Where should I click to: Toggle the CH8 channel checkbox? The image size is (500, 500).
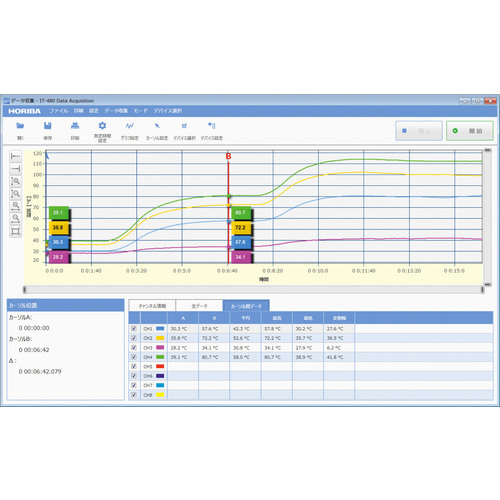(134, 395)
